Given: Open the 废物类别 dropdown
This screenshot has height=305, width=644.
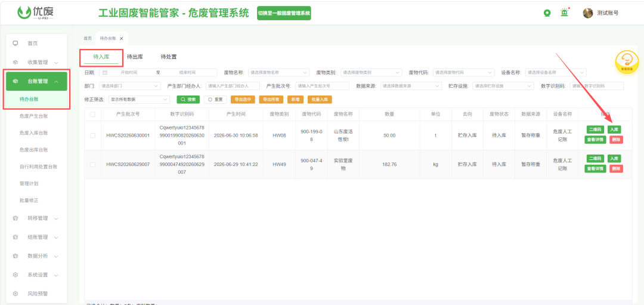Looking at the screenshot, I should point(371,72).
